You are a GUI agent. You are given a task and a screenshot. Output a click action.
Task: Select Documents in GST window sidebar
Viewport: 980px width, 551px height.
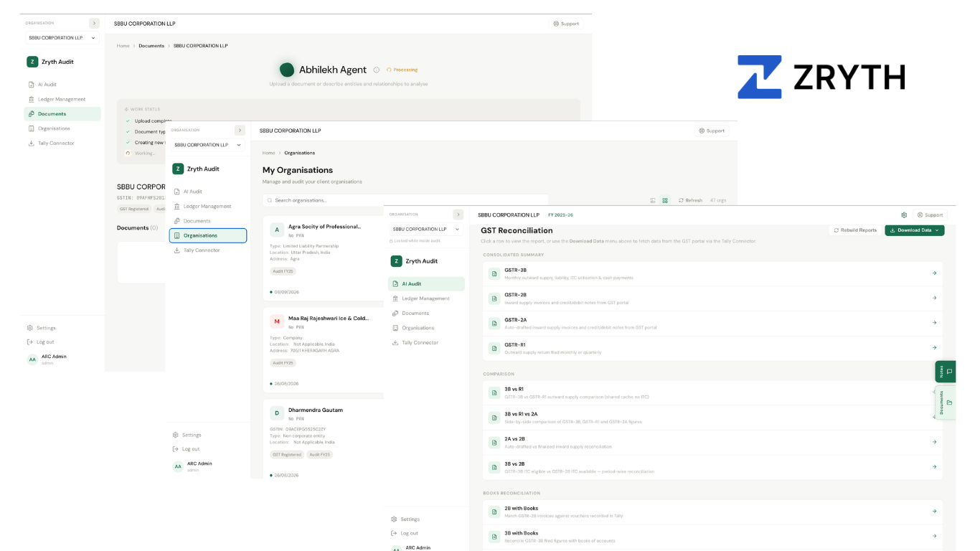426,314
